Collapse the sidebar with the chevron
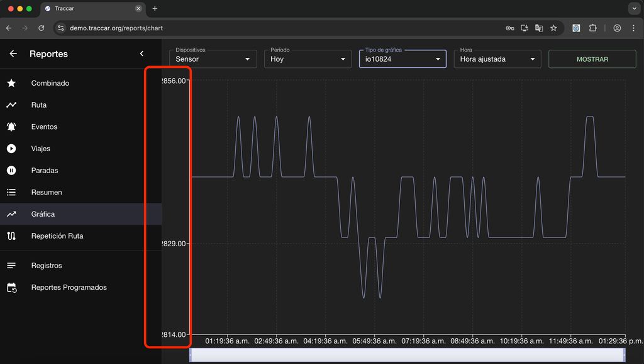The image size is (644, 364). [x=142, y=54]
